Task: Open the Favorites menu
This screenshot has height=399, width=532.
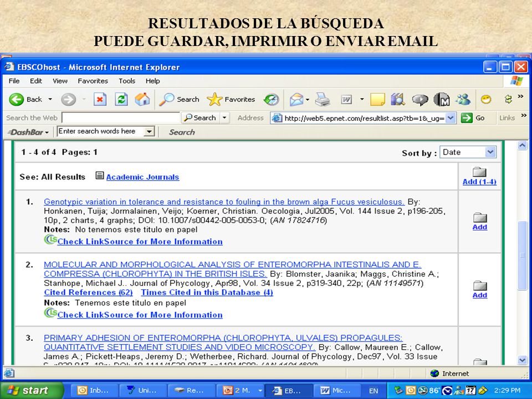Action: click(x=93, y=81)
